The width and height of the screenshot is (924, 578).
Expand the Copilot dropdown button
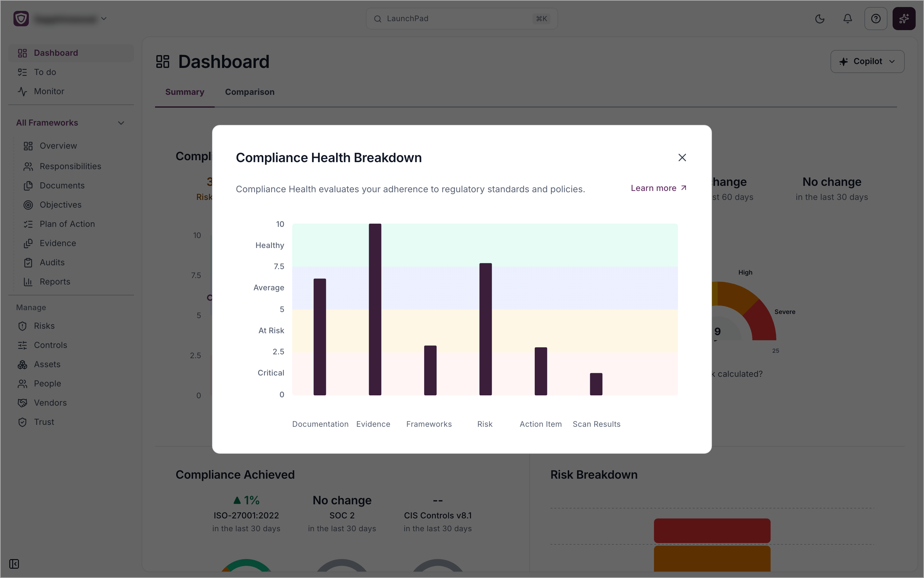pyautogui.click(x=867, y=62)
